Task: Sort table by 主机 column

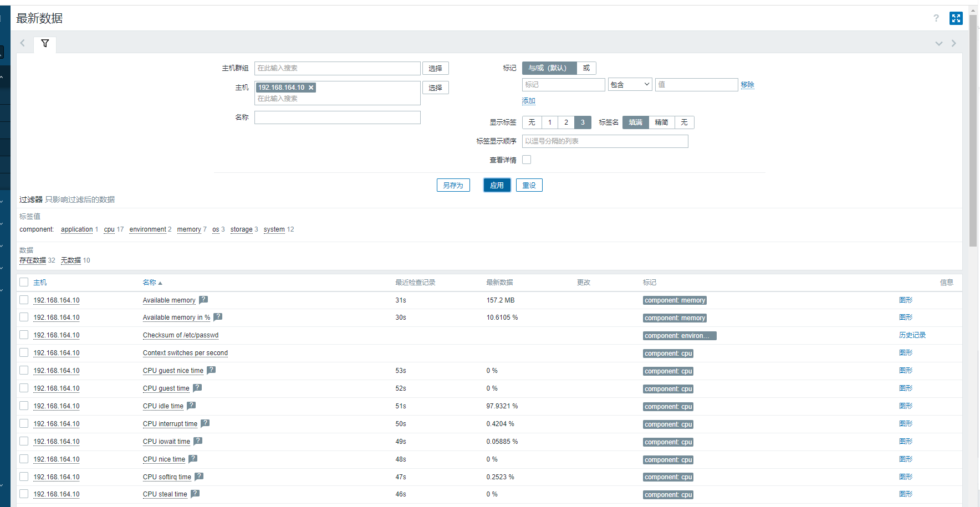Action: point(40,283)
